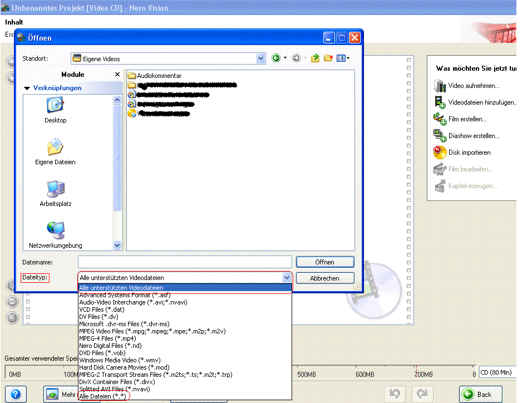
Task: Open the Audiokommentar folder
Action: pyautogui.click(x=155, y=76)
